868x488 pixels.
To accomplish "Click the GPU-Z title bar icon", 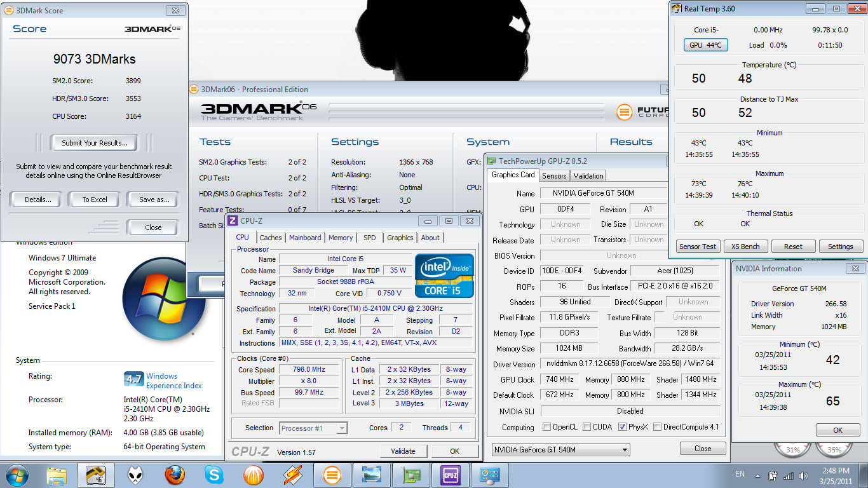I will point(491,161).
